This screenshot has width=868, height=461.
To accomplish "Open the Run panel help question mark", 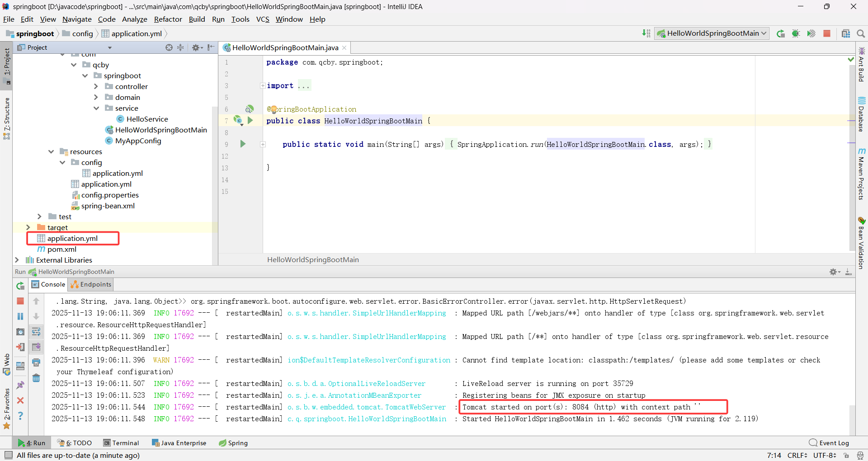I will [x=20, y=416].
